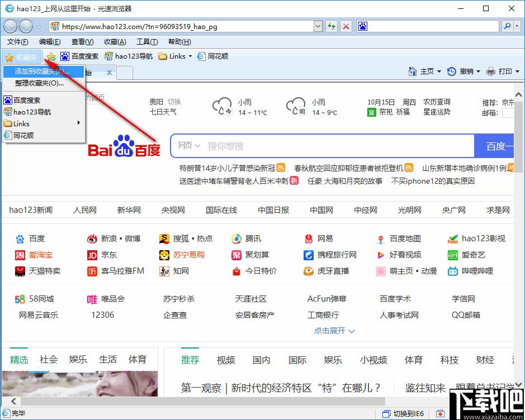Expand sites with 点击展开

coord(334,331)
